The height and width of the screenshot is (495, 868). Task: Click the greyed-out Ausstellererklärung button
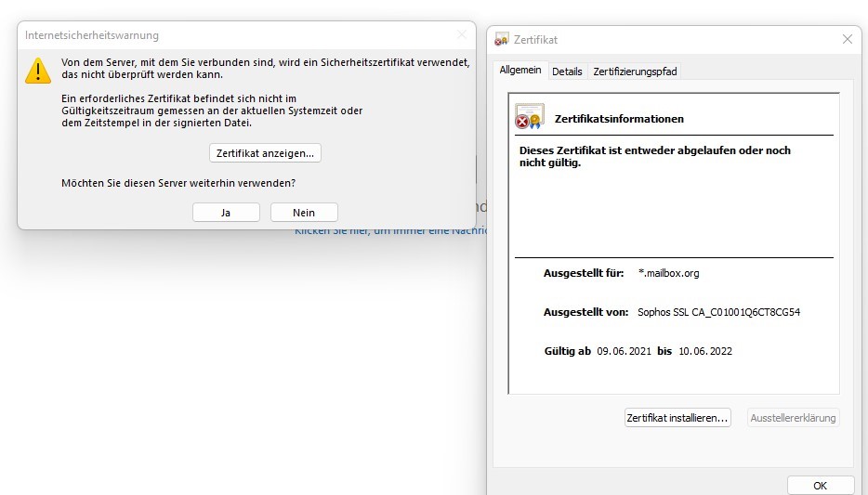pyautogui.click(x=793, y=418)
